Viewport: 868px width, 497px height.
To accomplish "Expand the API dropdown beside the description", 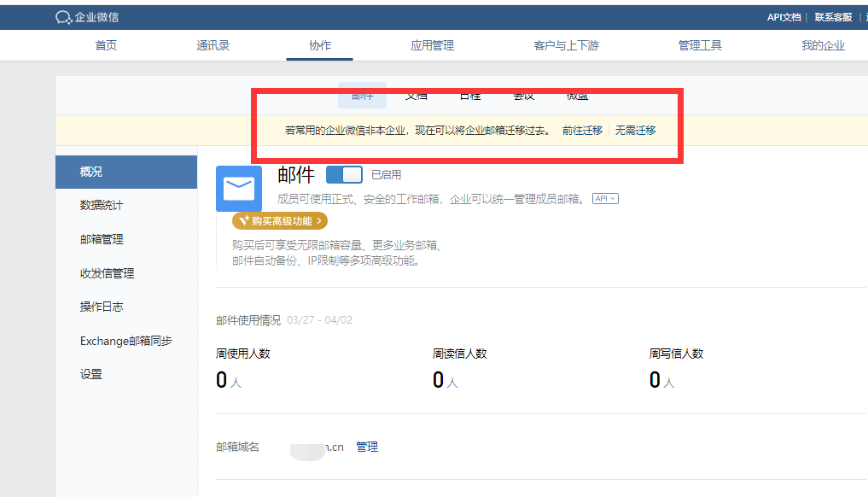I will (605, 197).
